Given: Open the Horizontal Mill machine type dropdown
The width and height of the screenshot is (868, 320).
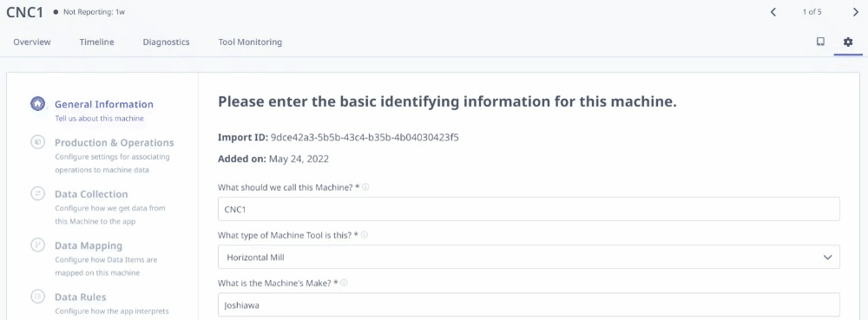Looking at the screenshot, I should [x=529, y=257].
